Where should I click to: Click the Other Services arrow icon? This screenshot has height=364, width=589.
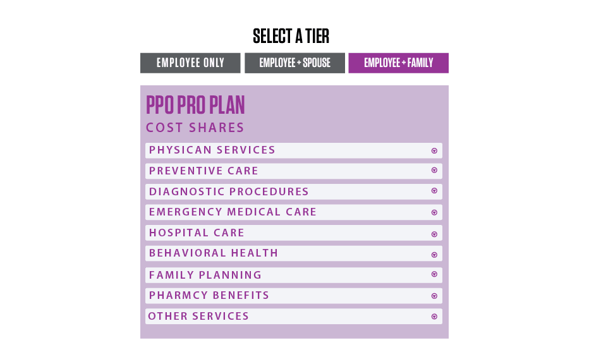(434, 317)
